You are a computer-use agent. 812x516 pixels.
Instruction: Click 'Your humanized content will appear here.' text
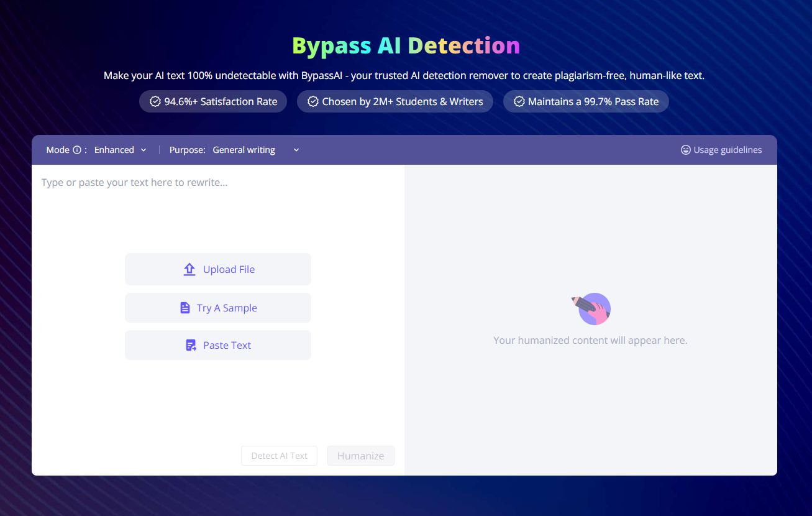tap(590, 341)
